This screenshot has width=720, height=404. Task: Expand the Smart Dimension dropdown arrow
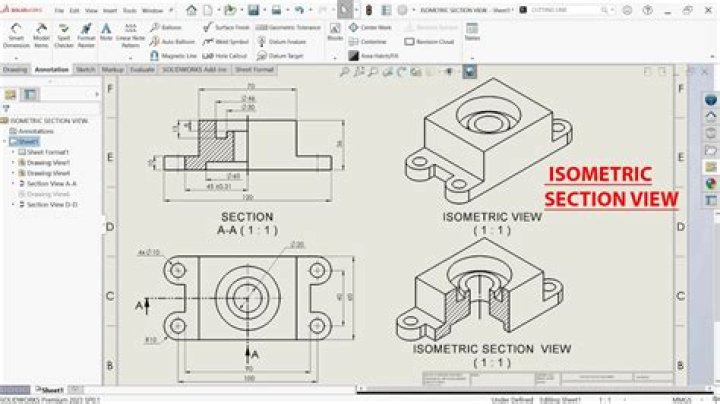16,58
